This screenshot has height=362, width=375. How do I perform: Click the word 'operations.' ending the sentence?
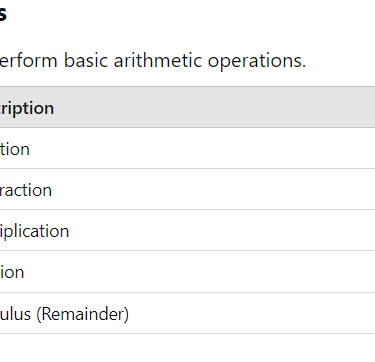click(x=257, y=61)
